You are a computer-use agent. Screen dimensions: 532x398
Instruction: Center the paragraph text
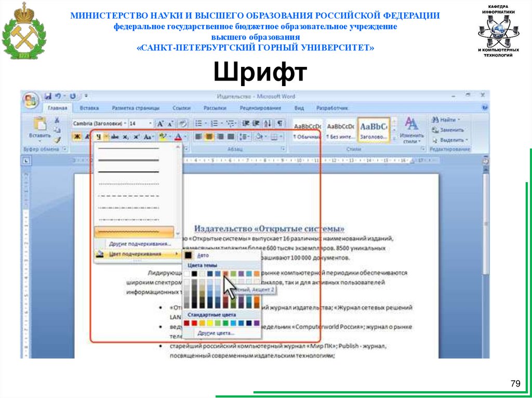209,136
